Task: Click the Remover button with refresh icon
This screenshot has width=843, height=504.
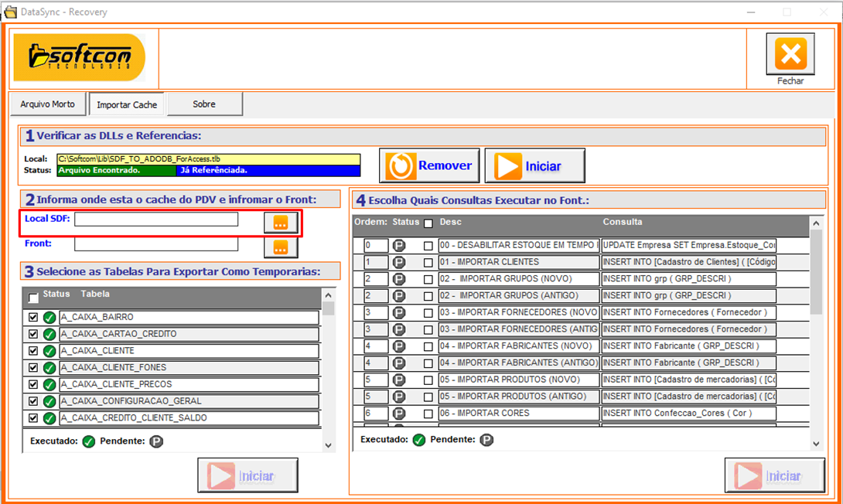Action: click(x=429, y=165)
